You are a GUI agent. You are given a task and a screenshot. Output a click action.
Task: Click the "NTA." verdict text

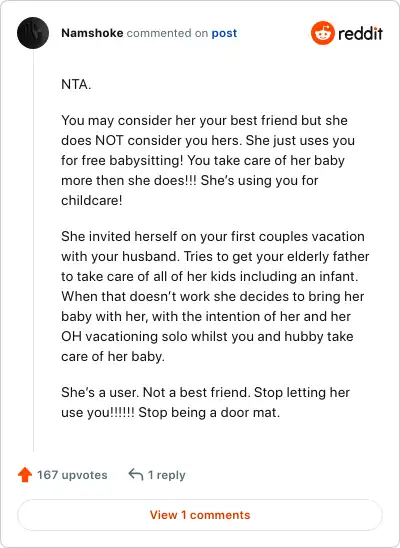click(x=76, y=84)
